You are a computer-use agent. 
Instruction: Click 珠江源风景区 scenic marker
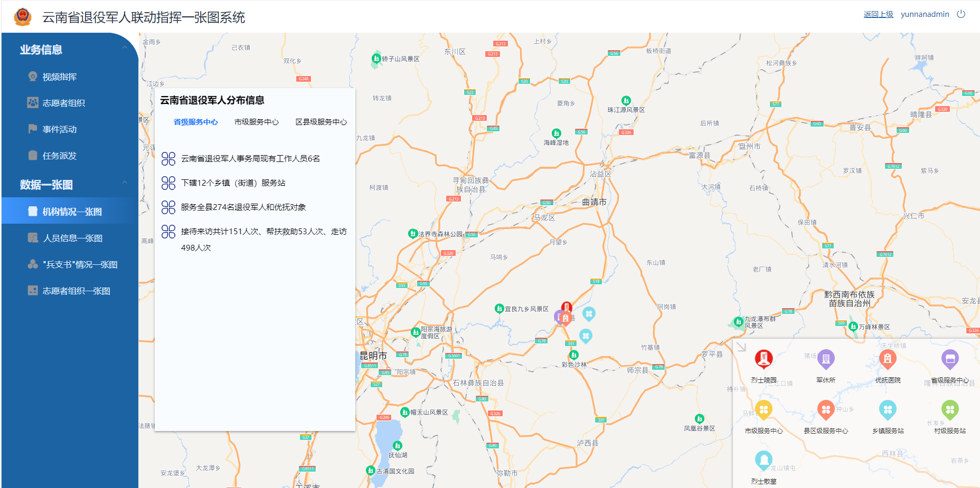click(x=626, y=100)
